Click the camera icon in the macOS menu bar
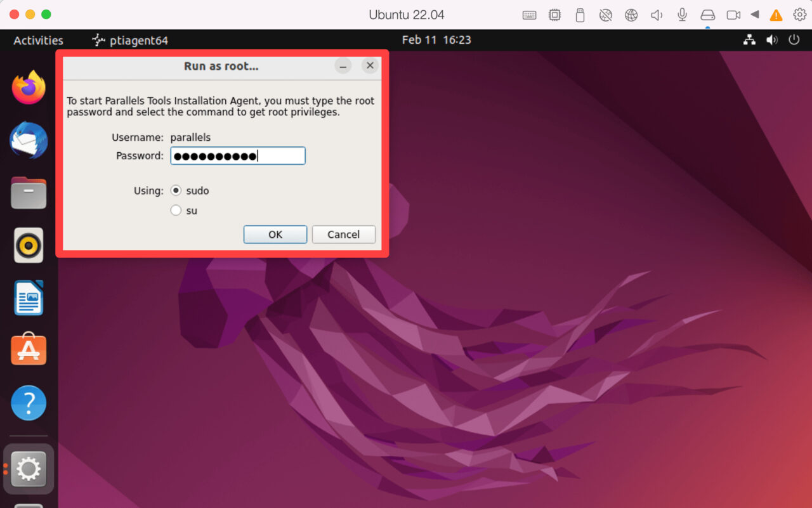Screen dimensions: 812x508 click(733, 14)
